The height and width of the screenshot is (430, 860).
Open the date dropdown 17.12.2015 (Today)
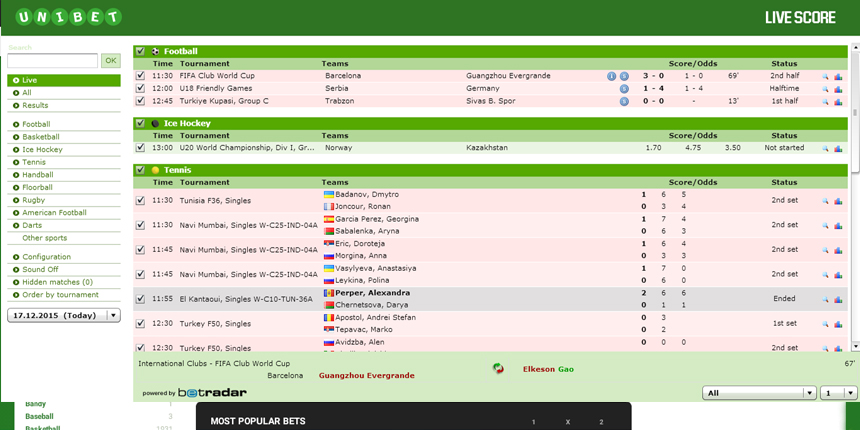pos(64,315)
